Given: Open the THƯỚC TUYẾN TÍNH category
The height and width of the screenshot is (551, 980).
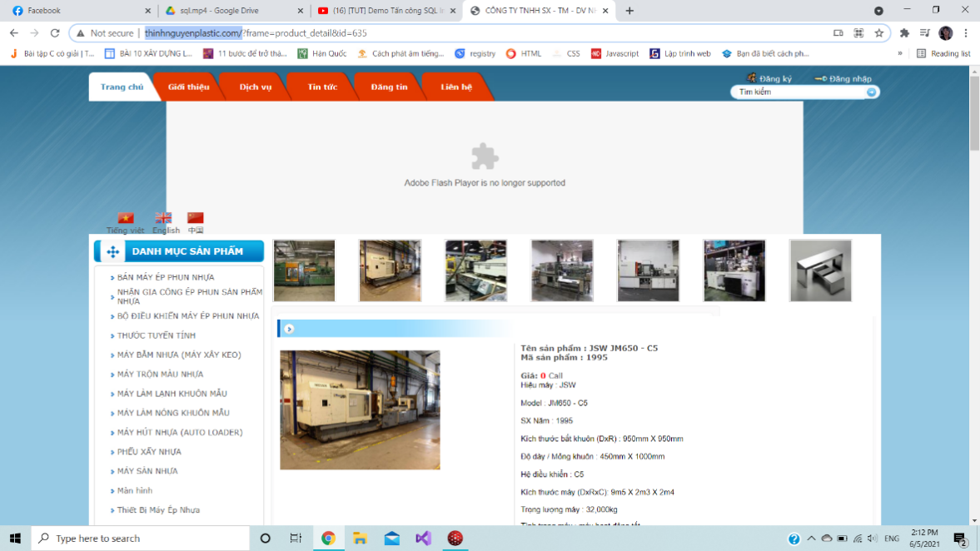Looking at the screenshot, I should [x=157, y=335].
